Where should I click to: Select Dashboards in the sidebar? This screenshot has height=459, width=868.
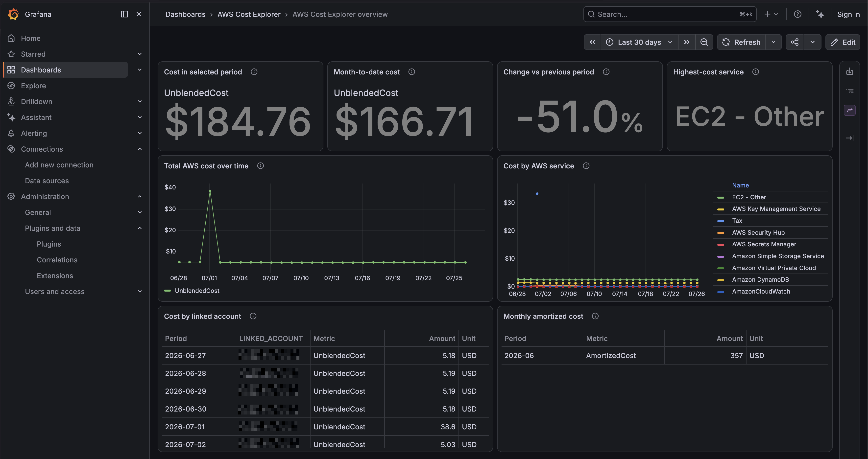coord(65,70)
